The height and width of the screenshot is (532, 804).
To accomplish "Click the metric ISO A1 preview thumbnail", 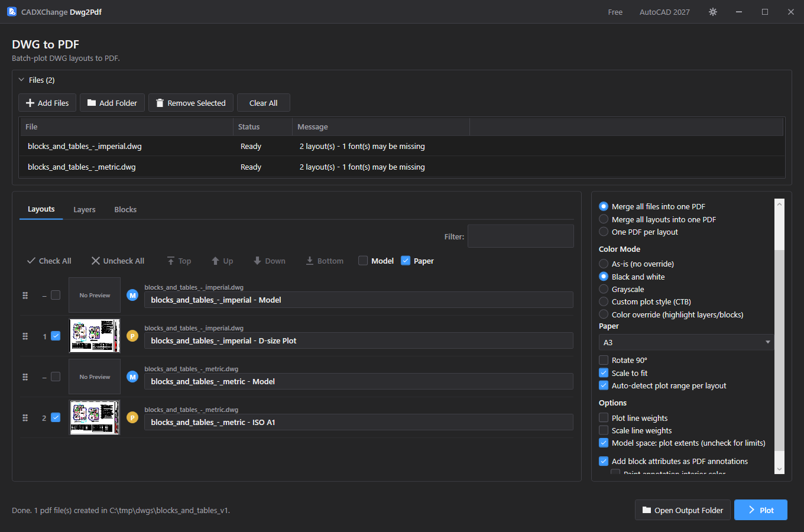I will coord(95,417).
